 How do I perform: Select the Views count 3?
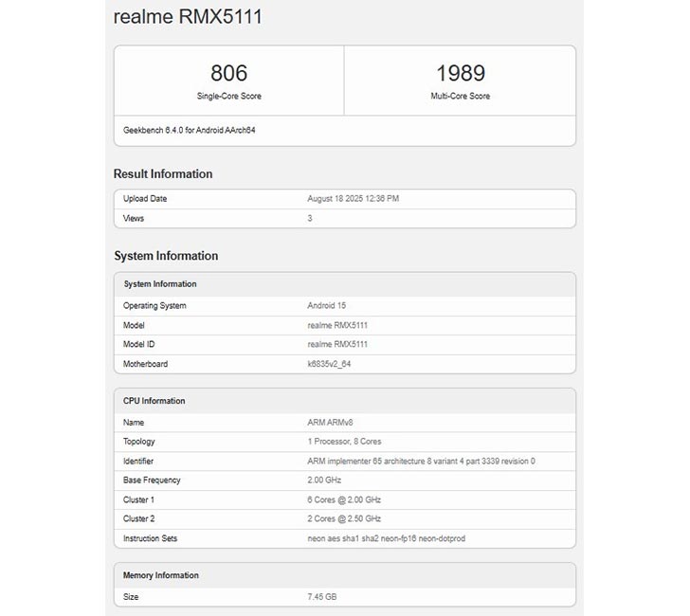[x=310, y=218]
